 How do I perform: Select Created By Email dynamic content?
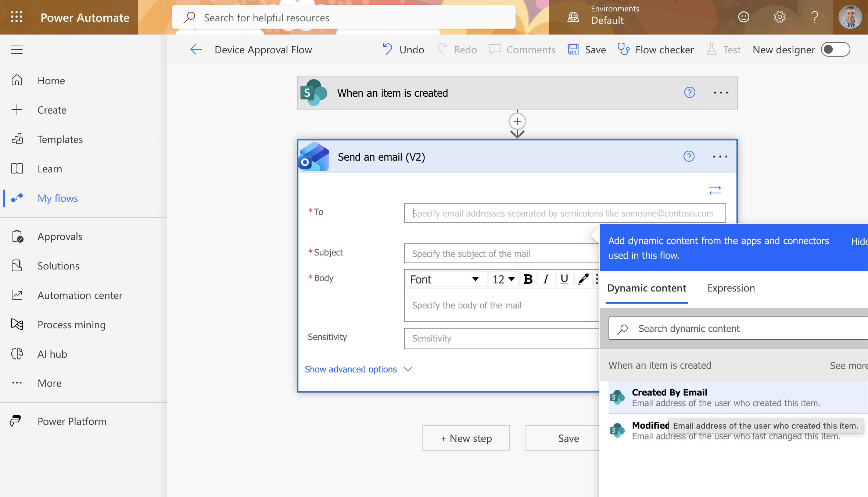click(x=738, y=397)
